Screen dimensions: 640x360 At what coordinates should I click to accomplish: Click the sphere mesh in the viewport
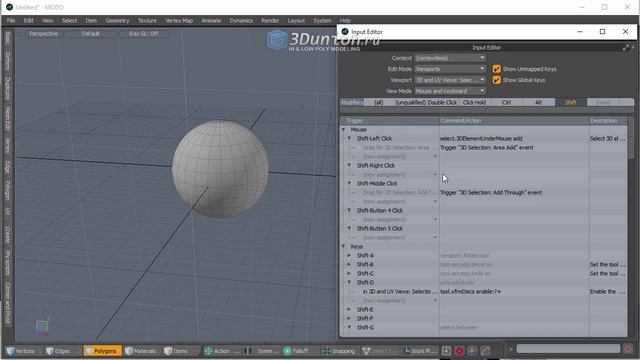[220, 169]
